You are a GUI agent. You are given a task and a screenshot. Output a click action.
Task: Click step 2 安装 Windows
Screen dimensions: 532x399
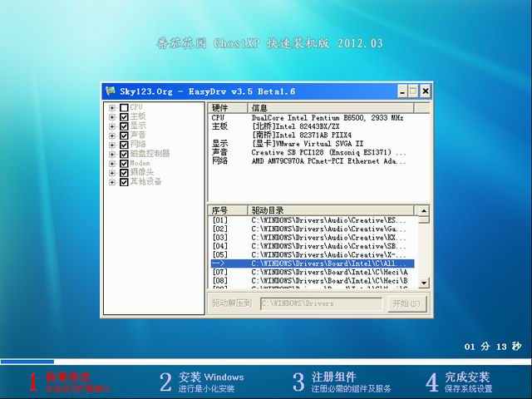(x=201, y=382)
